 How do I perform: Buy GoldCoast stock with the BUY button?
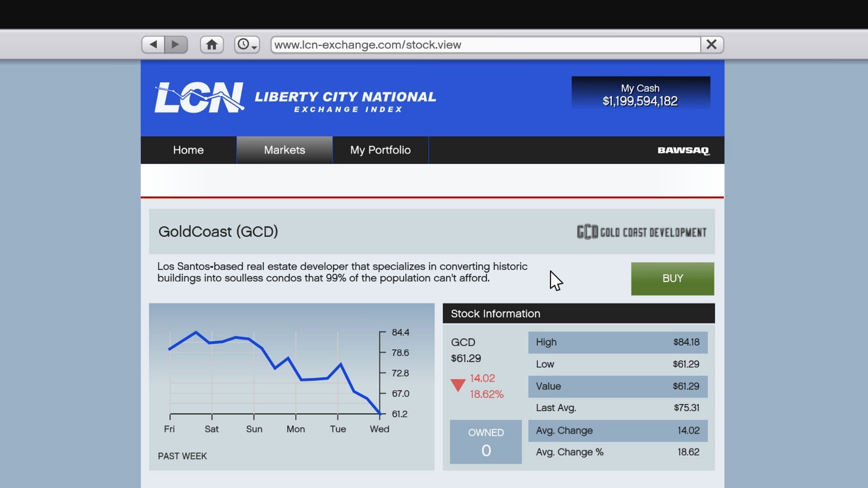[x=672, y=279]
